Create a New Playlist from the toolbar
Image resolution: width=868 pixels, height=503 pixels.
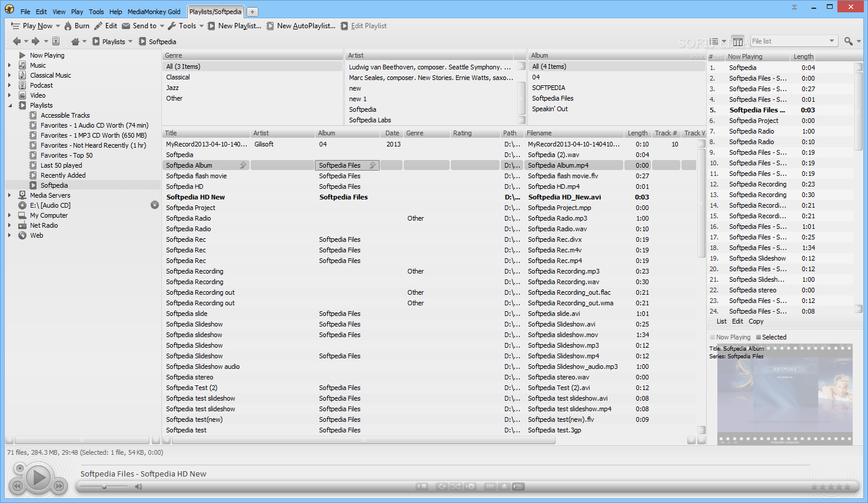[x=234, y=26]
